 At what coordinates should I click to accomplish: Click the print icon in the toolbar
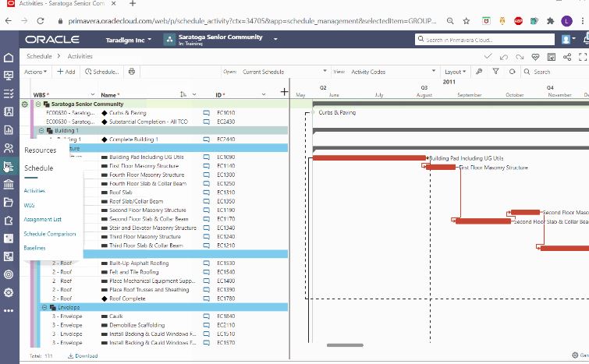coord(132,71)
